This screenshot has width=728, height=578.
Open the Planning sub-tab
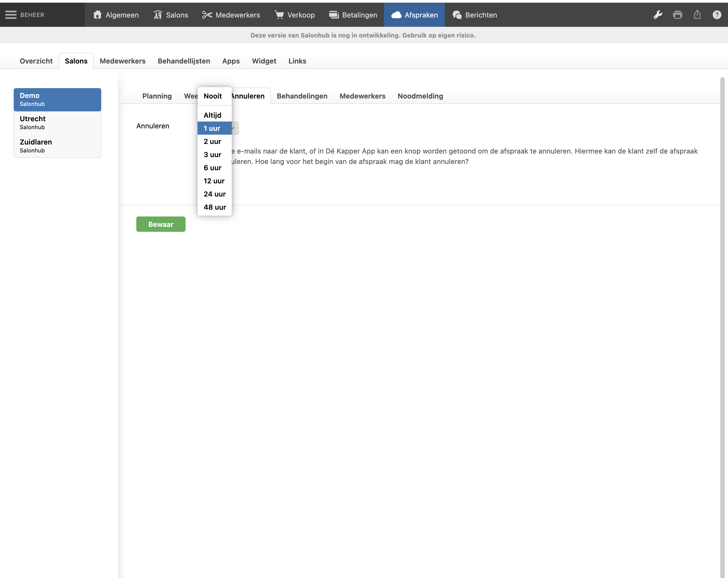[x=157, y=96]
